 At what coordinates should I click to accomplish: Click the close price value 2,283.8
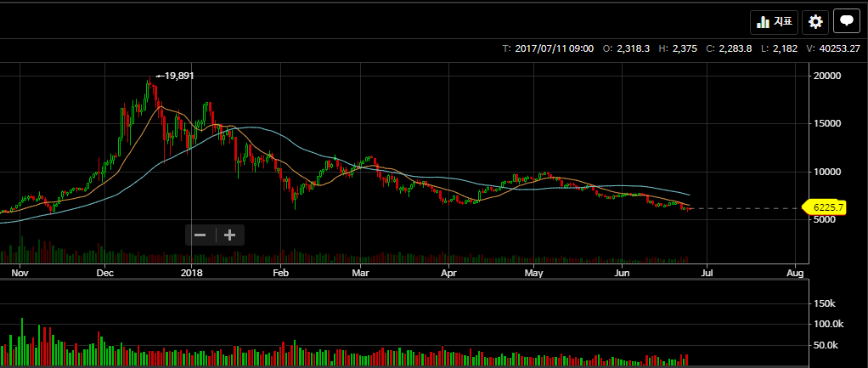(x=736, y=48)
